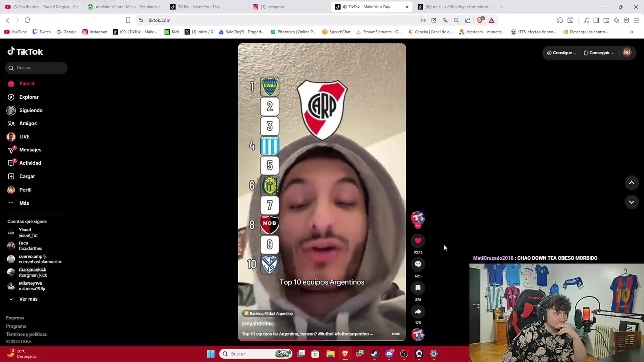This screenshot has height=362, width=644.
Task: Open LIVE in the sidebar
Action: click(x=18, y=137)
